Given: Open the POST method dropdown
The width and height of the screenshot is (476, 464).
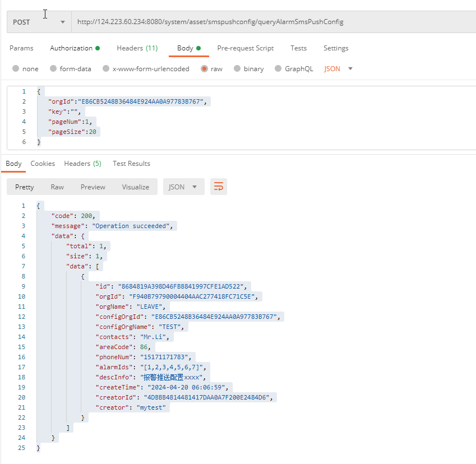Looking at the screenshot, I should (38, 22).
